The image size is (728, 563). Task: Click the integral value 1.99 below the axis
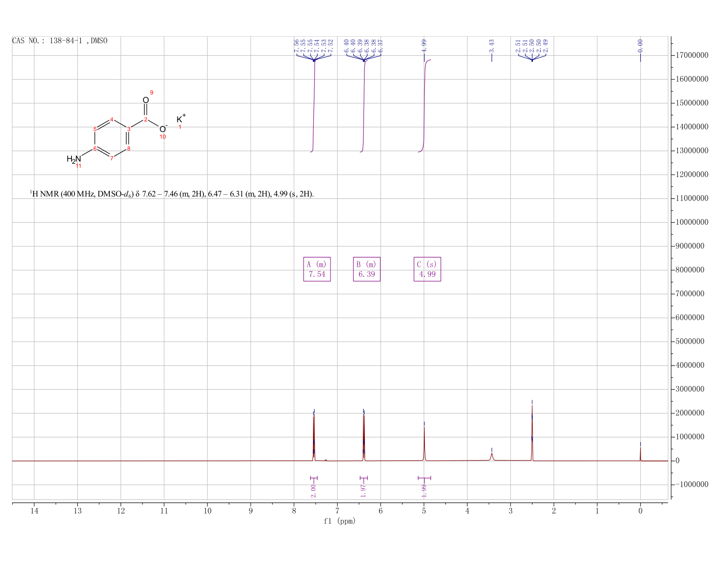424,491
